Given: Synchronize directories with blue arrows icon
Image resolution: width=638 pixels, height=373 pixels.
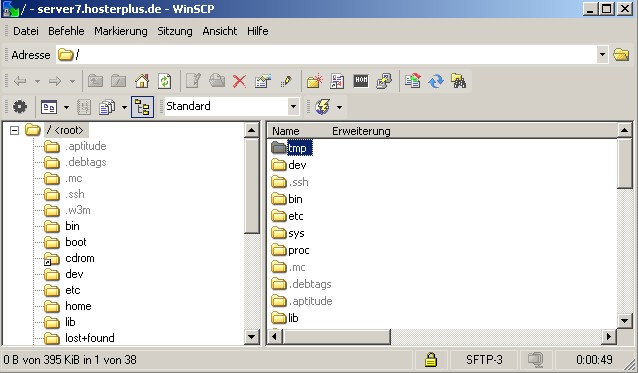Looking at the screenshot, I should pyautogui.click(x=436, y=81).
